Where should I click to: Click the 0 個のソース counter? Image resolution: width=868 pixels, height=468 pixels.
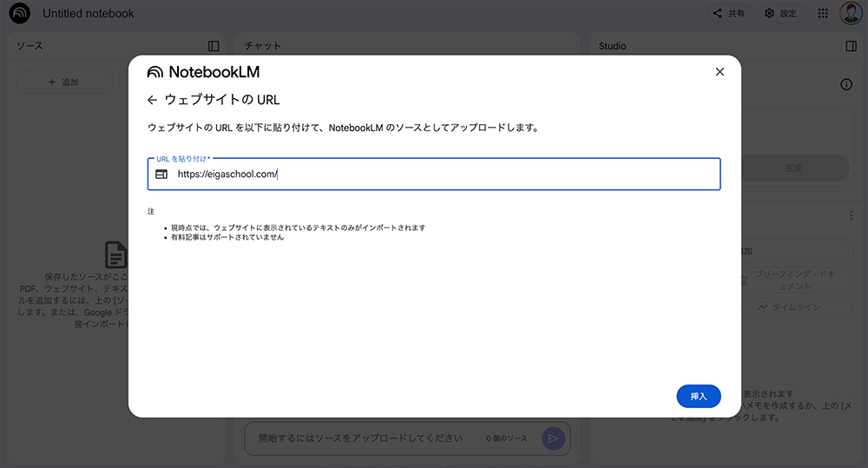pyautogui.click(x=507, y=438)
